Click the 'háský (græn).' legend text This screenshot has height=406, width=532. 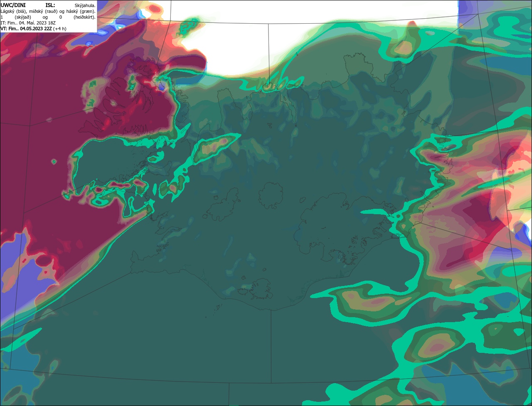click(81, 11)
